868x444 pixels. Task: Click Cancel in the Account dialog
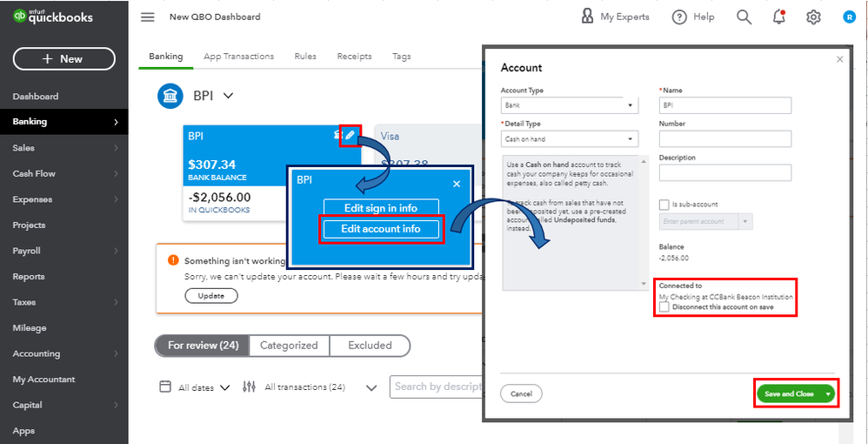click(x=521, y=394)
